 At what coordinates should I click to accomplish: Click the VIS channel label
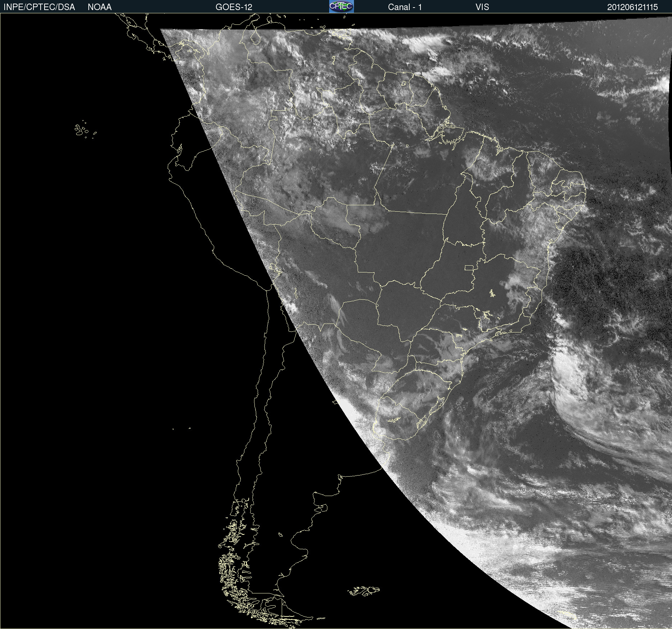coord(482,7)
